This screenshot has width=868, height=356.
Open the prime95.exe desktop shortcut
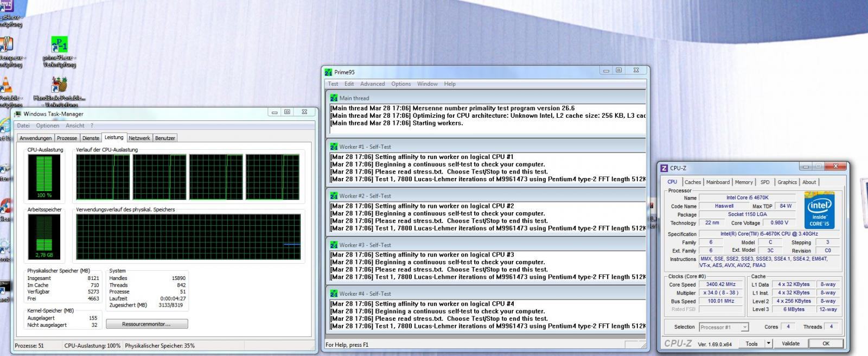(x=59, y=46)
